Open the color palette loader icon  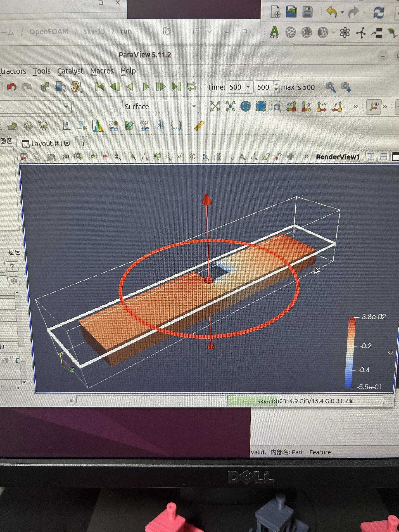77,87
